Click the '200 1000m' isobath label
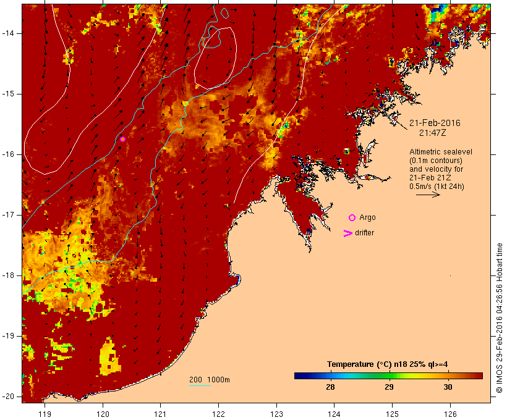Screen dimensions: 507x420 tap(210, 380)
